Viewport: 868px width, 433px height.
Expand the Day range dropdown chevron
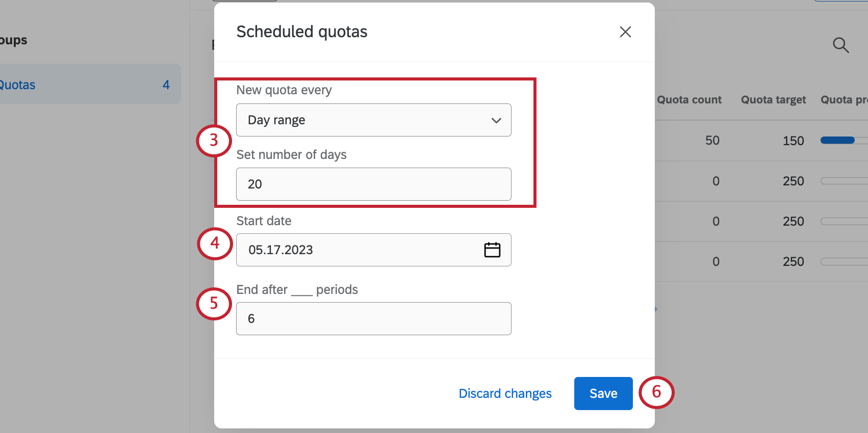[x=496, y=120]
